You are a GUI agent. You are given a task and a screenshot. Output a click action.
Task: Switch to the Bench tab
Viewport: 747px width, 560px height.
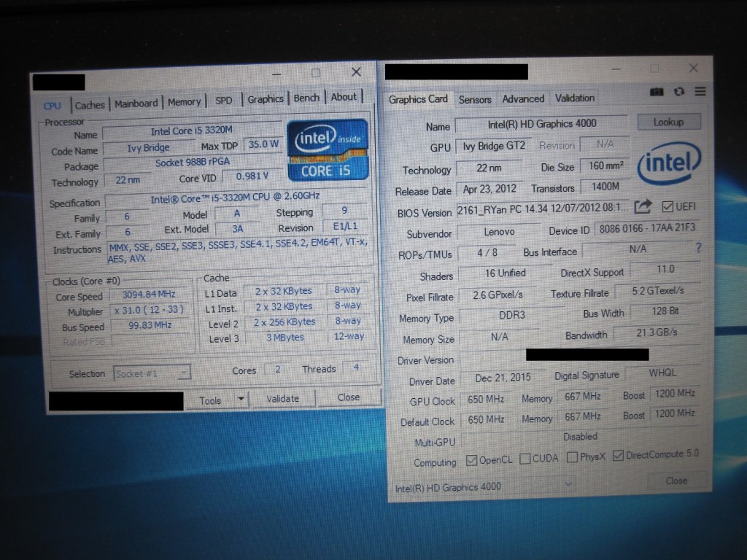pos(306,98)
